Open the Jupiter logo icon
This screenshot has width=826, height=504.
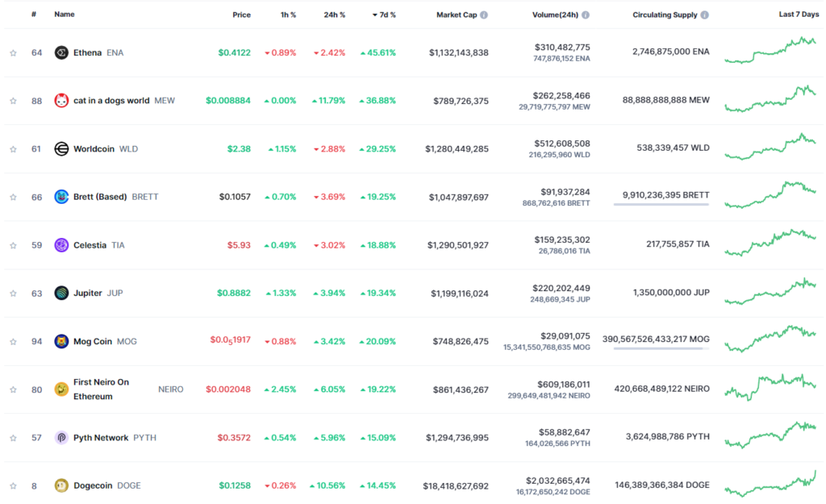pos(61,293)
